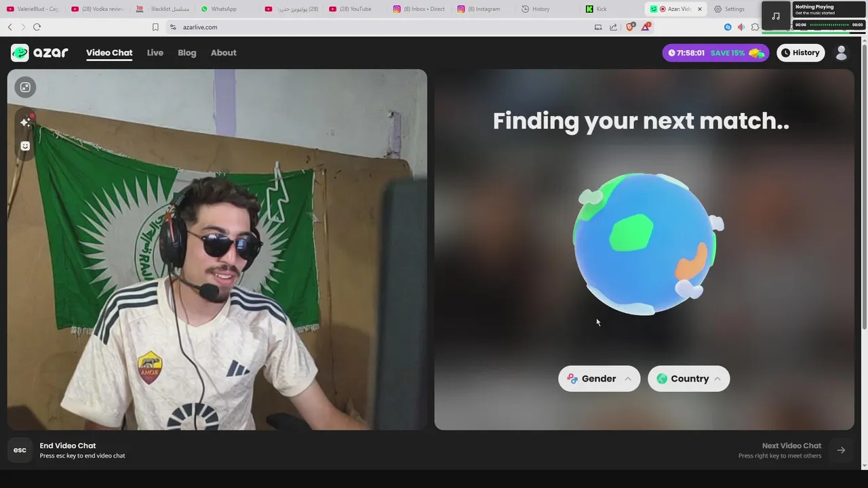Viewport: 868px width, 488px height.
Task: Click the browser back arrow
Action: tap(9, 27)
